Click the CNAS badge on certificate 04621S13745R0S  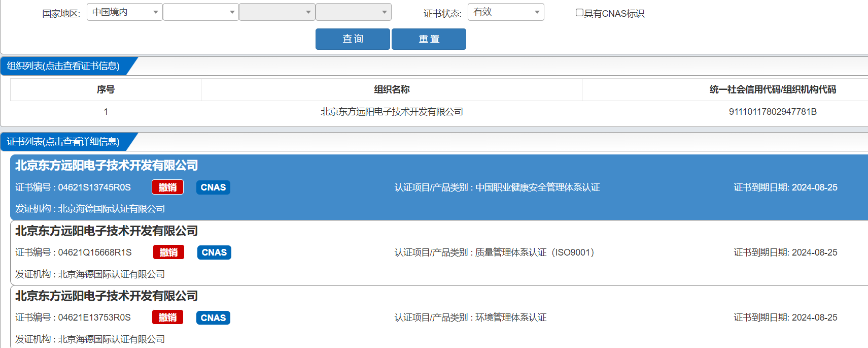(213, 187)
